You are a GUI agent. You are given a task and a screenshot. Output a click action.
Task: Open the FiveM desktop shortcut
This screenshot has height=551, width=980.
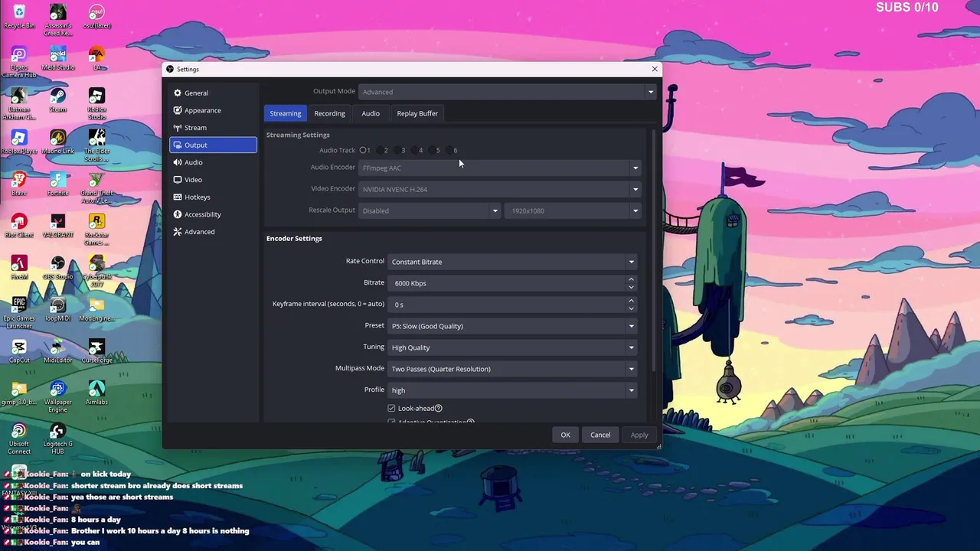point(19,267)
